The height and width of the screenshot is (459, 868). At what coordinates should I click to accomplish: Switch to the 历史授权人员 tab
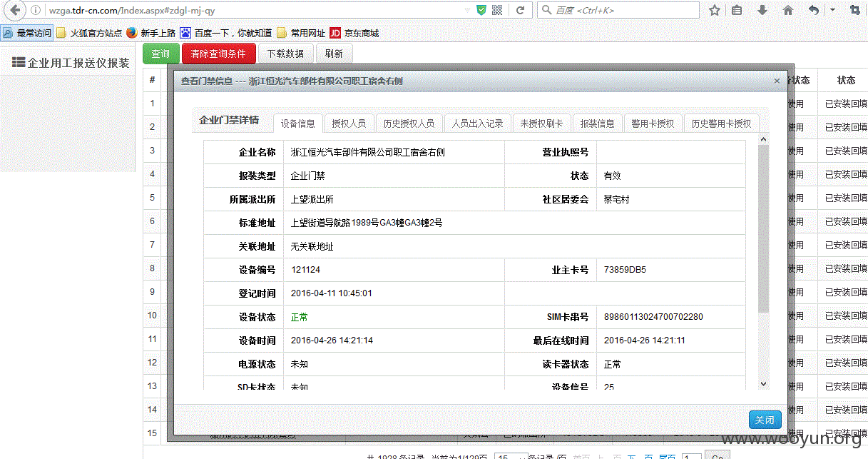(x=409, y=123)
